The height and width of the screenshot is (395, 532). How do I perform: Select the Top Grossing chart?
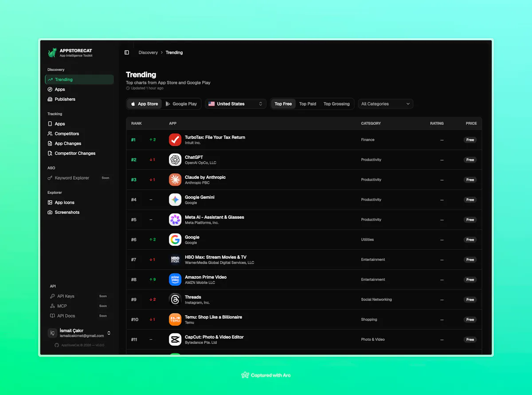pos(336,104)
